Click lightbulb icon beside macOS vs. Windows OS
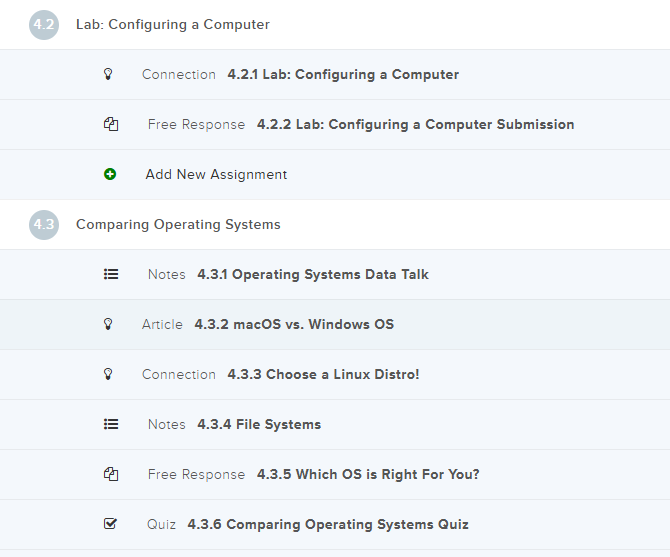This screenshot has width=670, height=557. [109, 324]
